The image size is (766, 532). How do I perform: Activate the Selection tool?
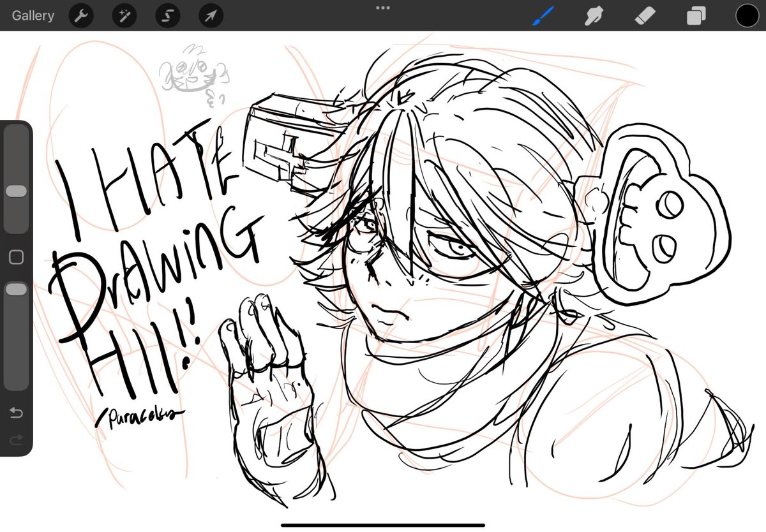(167, 16)
